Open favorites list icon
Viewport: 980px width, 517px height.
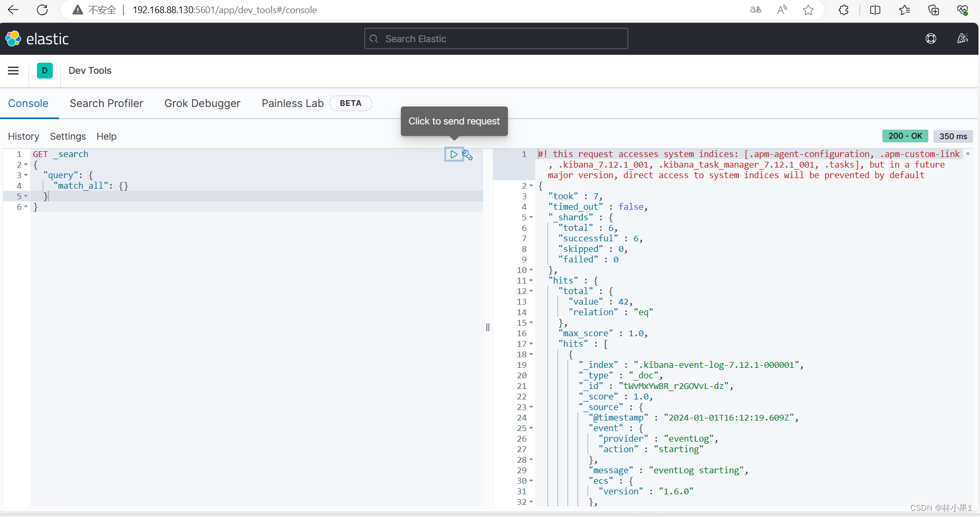pyautogui.click(x=905, y=10)
